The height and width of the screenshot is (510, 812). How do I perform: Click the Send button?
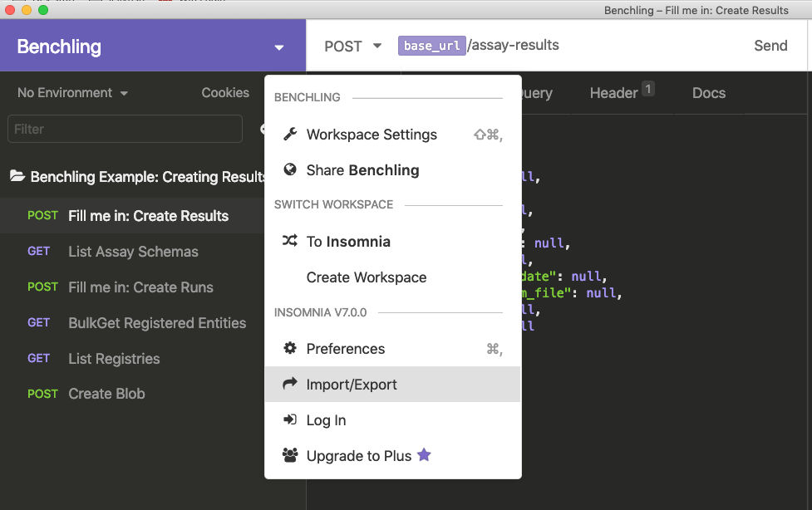(x=770, y=46)
